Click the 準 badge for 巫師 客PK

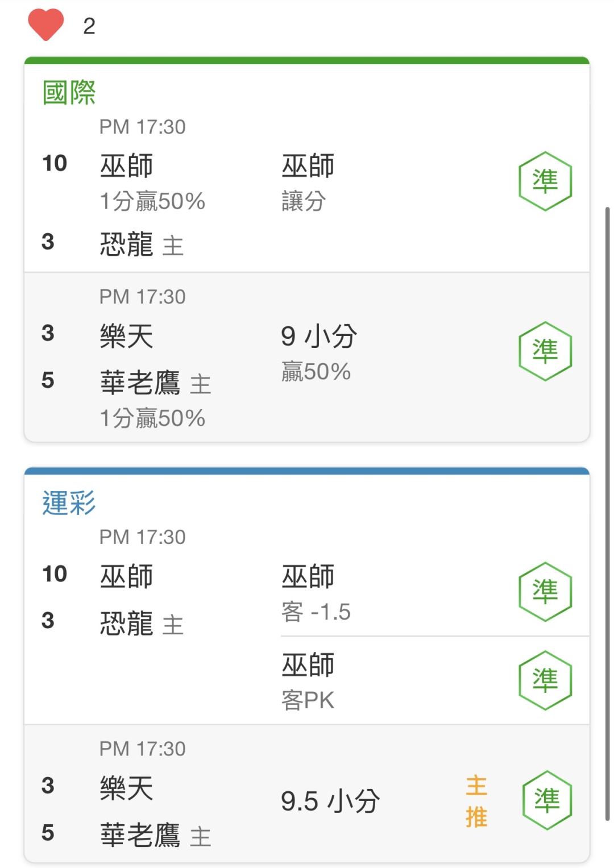tap(545, 680)
